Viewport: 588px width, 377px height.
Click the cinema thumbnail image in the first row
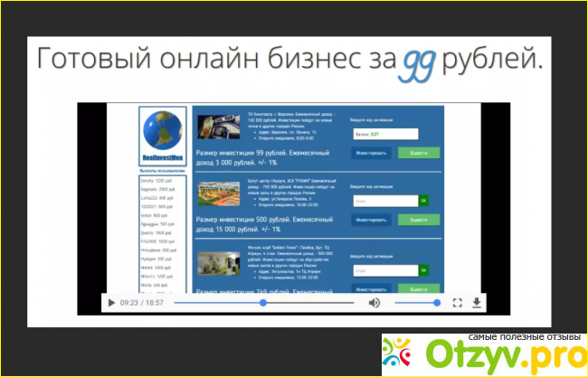219,125
